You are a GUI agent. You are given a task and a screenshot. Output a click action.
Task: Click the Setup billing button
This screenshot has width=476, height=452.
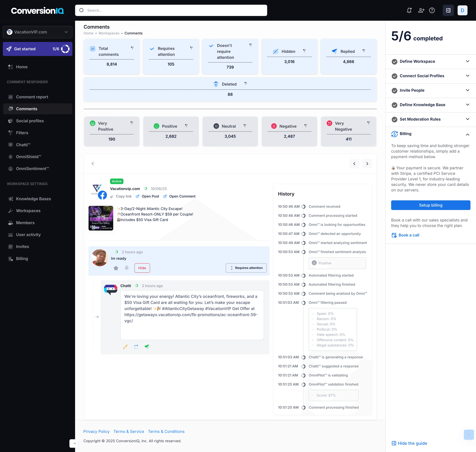(x=431, y=205)
